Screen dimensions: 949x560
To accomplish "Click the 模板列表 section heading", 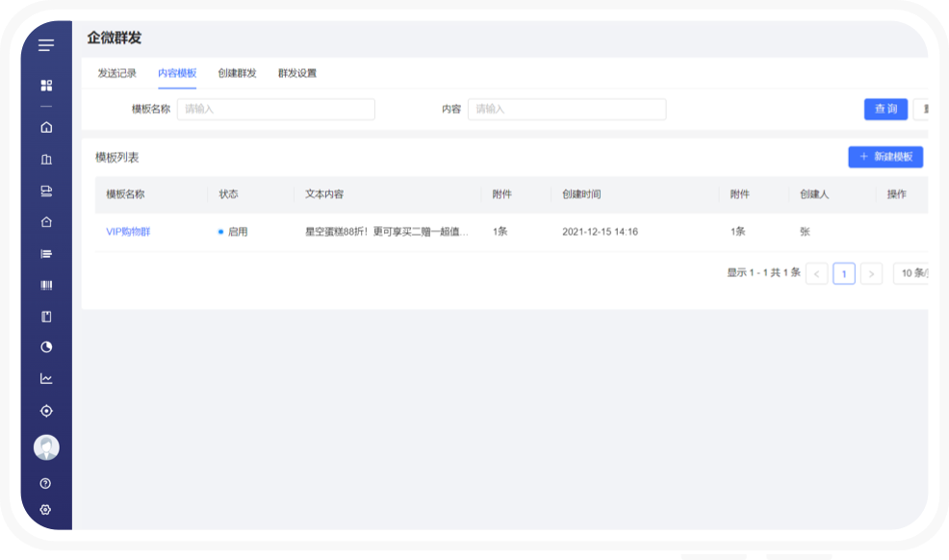I will point(116,157).
